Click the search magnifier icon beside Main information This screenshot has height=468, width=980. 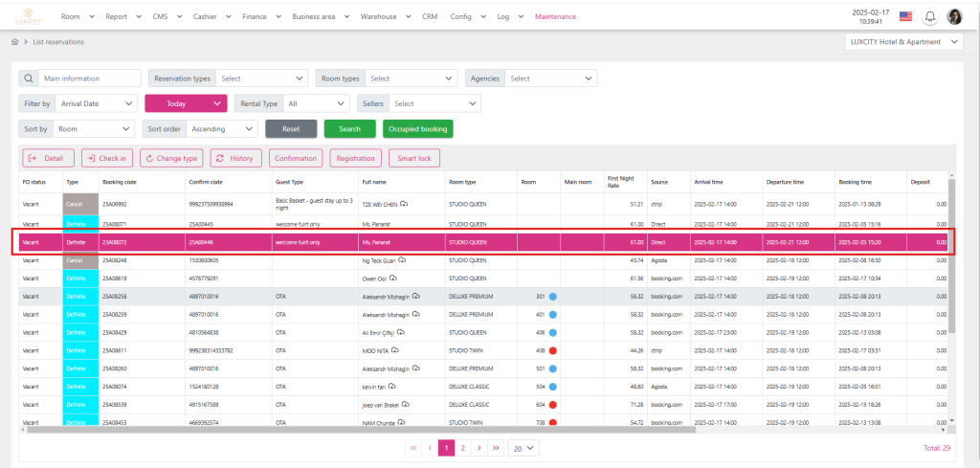(29, 78)
